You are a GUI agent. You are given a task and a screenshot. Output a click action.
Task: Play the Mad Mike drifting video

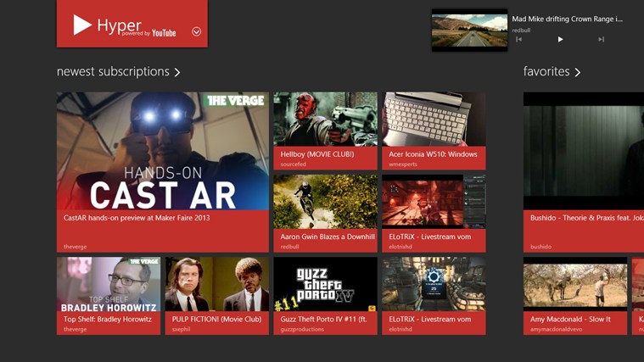[560, 39]
